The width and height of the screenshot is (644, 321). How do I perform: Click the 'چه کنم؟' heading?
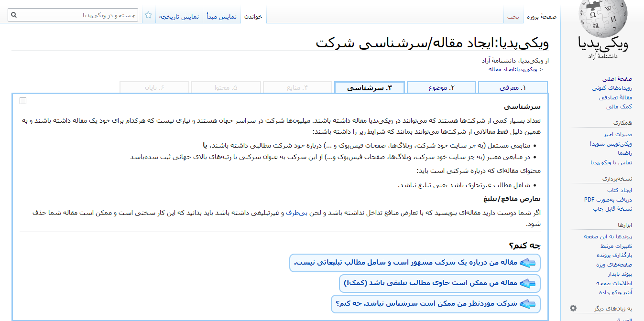click(525, 246)
